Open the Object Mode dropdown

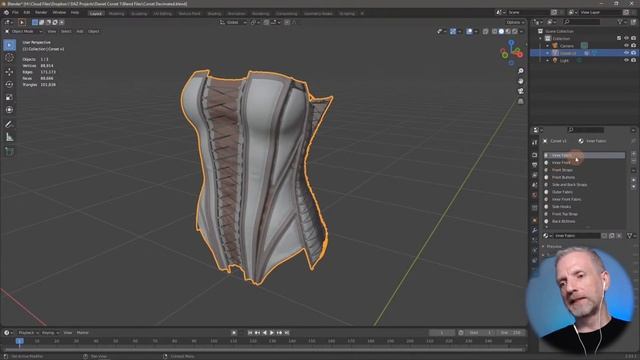(24, 31)
